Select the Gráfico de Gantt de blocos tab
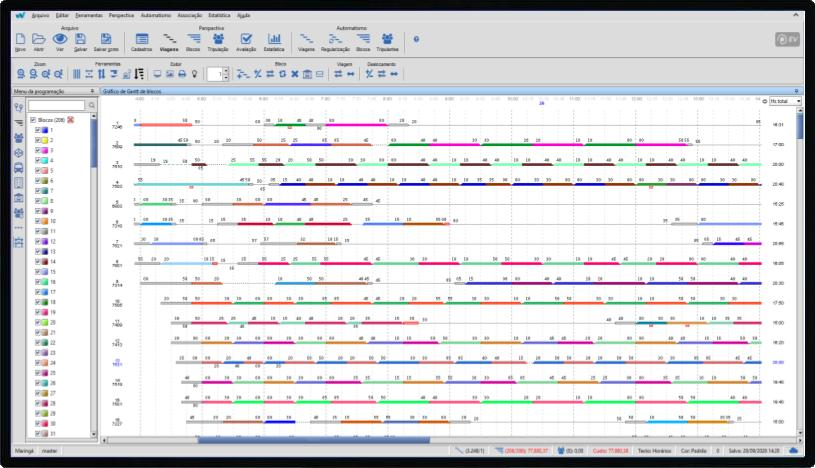815x468 pixels. pyautogui.click(x=132, y=92)
